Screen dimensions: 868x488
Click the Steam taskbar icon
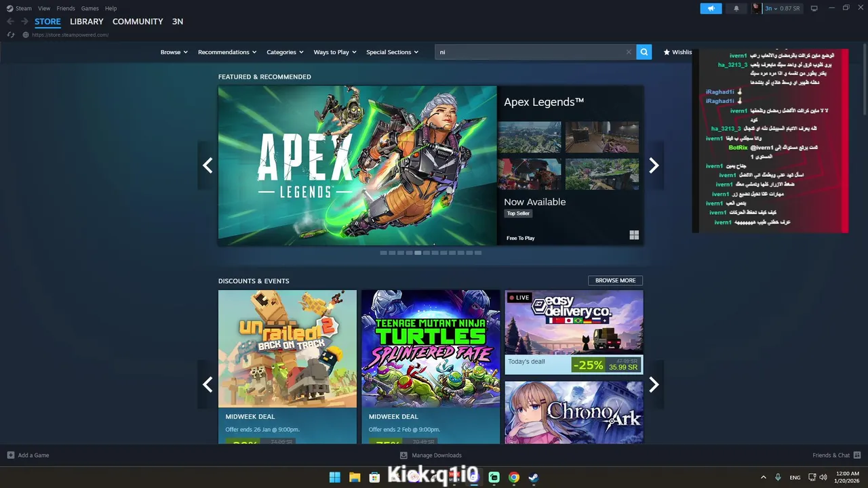coord(534,477)
